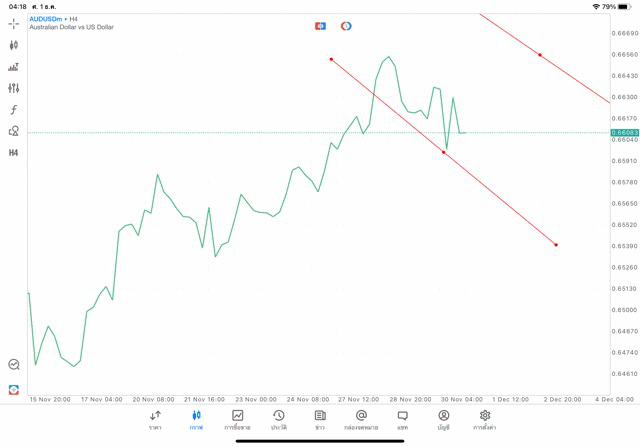Open the H4 timeframe selector
The height and width of the screenshot is (447, 640).
pos(13,153)
